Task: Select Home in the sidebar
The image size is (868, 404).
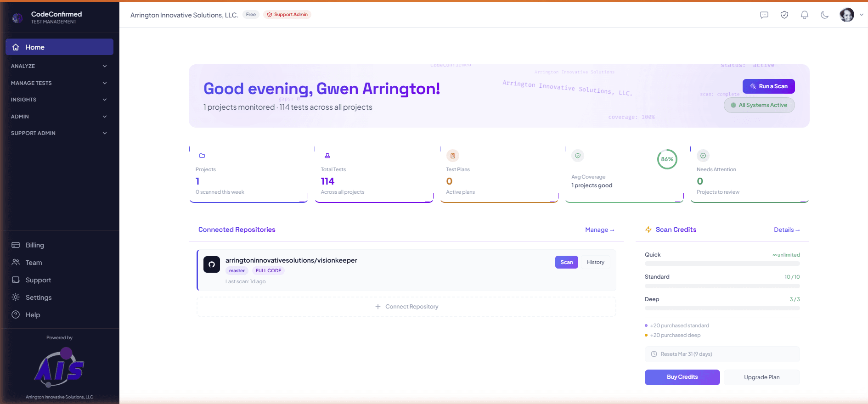Action: tap(59, 47)
